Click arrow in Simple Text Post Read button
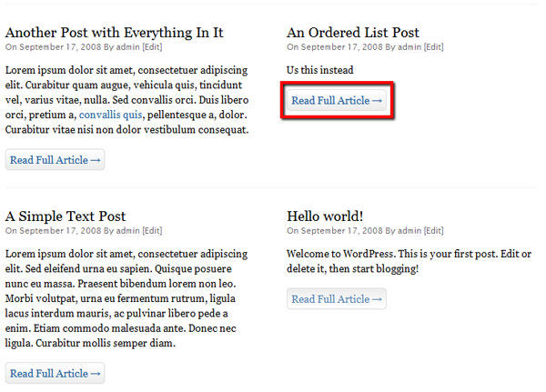 (x=96, y=374)
